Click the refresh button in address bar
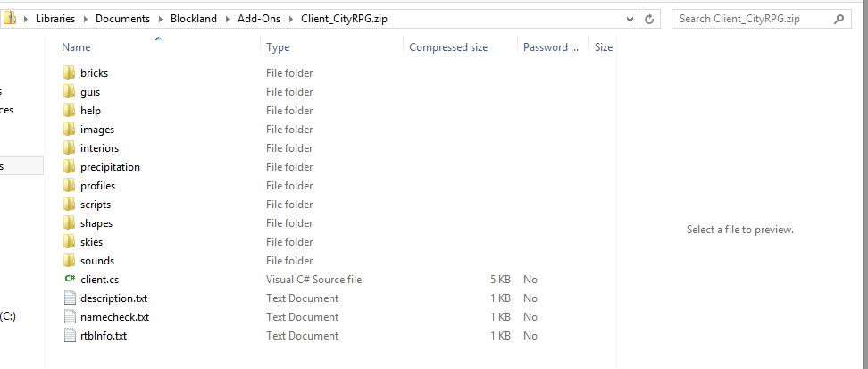 [x=650, y=19]
